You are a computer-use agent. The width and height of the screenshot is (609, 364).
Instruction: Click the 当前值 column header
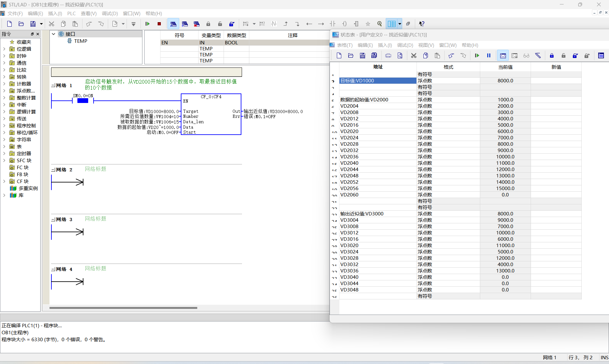pyautogui.click(x=505, y=67)
